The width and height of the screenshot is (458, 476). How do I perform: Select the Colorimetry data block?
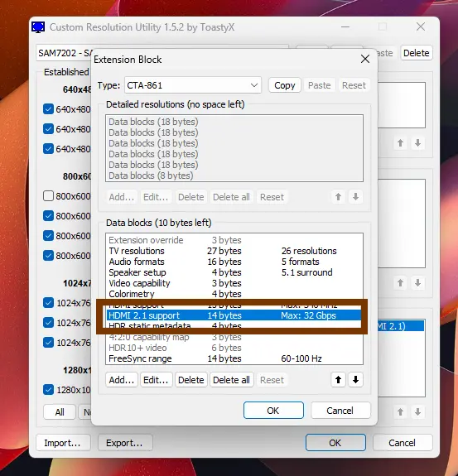[234, 294]
